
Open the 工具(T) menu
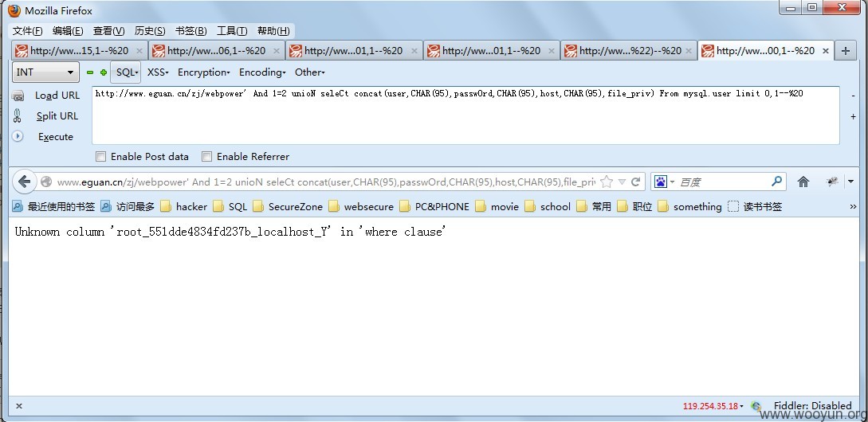(232, 31)
